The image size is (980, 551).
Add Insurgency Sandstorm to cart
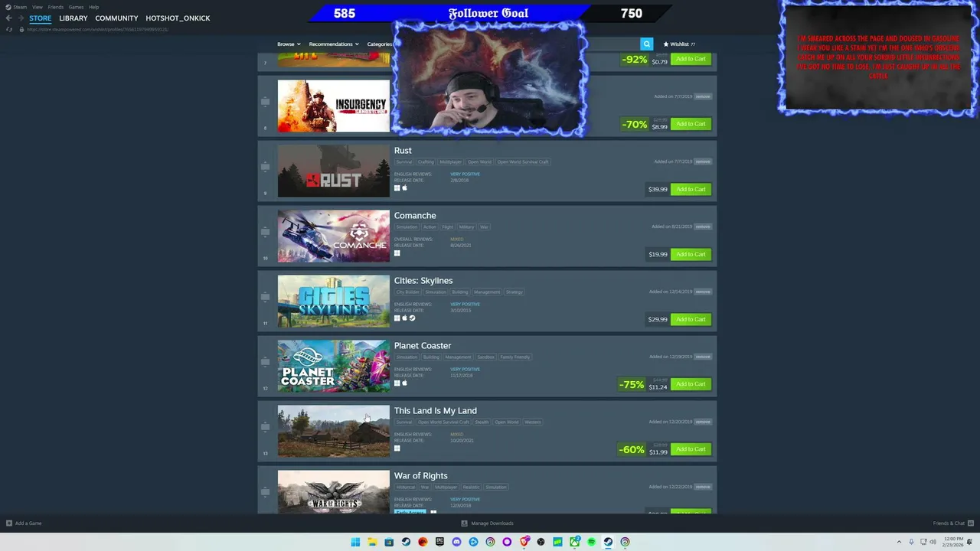(x=691, y=124)
